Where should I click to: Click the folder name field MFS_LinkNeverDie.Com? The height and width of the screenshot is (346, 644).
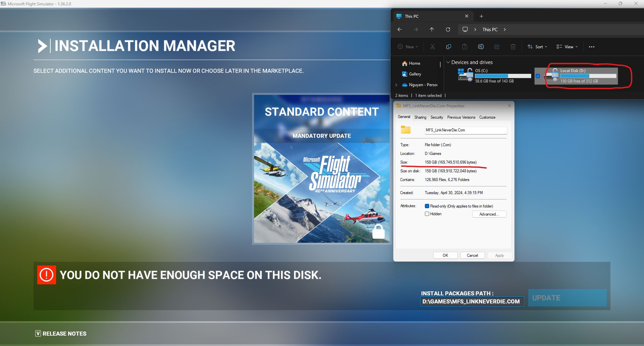(x=466, y=130)
